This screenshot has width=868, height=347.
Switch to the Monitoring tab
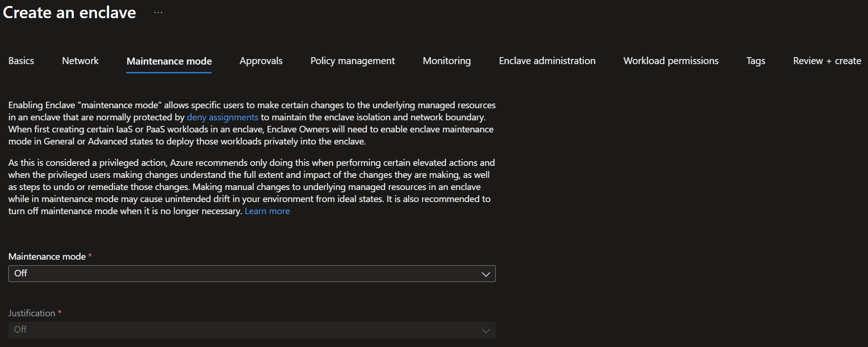(447, 61)
